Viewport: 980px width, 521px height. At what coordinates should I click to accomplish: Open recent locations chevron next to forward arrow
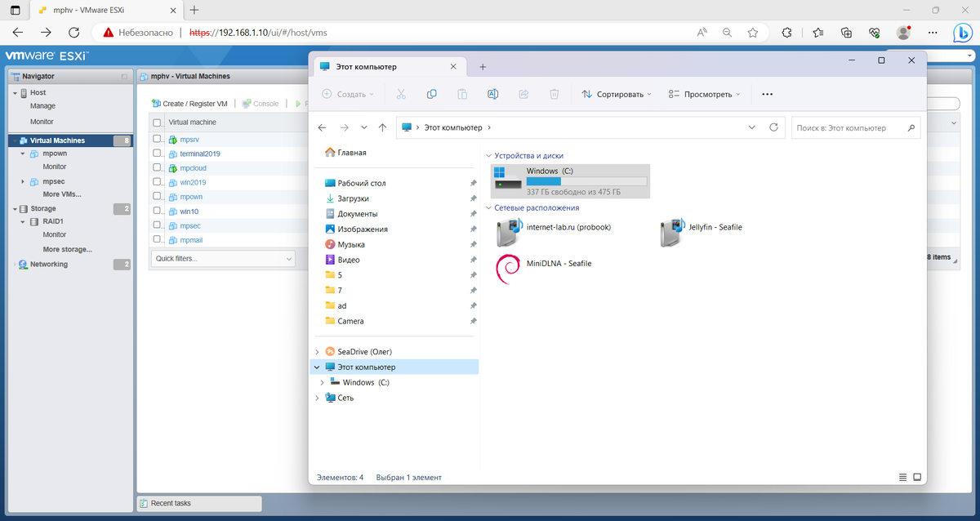(364, 128)
